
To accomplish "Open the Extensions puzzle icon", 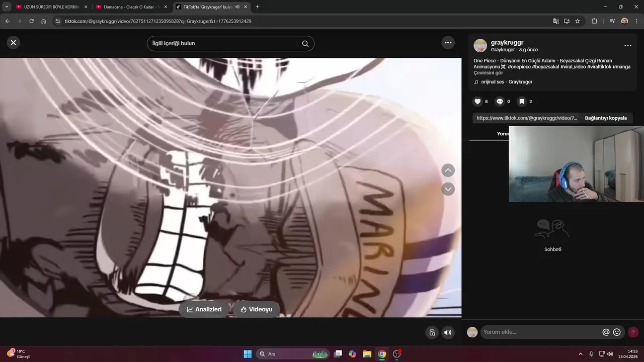I will (594, 21).
